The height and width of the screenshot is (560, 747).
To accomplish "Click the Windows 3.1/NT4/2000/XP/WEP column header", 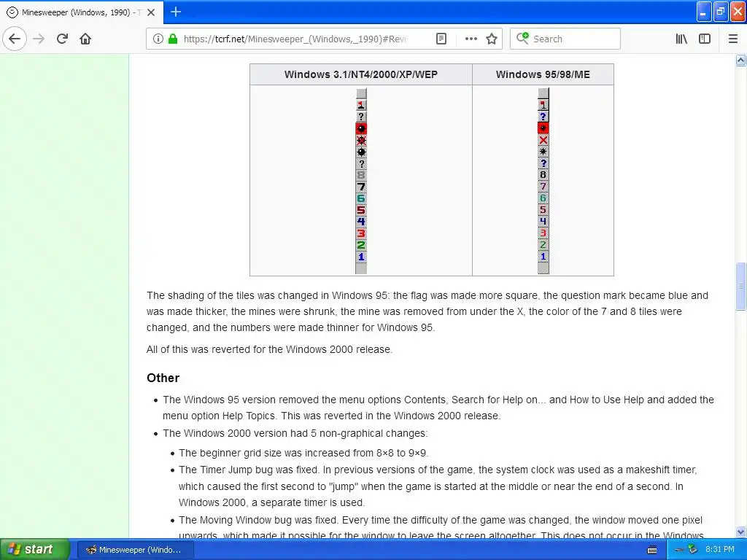I will point(360,74).
